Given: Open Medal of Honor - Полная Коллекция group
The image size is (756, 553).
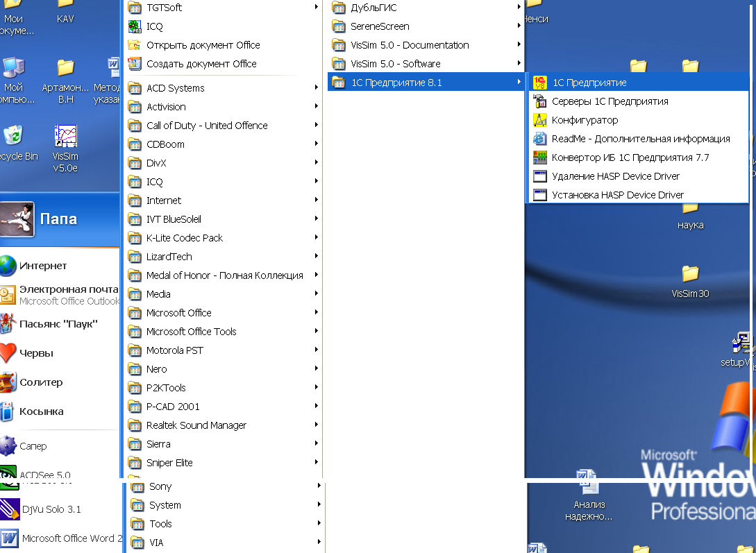Looking at the screenshot, I should (223, 275).
